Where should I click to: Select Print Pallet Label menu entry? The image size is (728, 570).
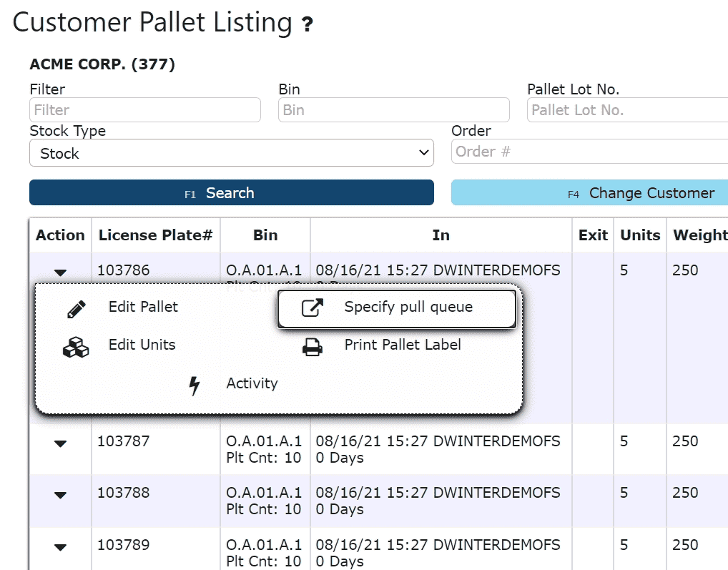point(403,345)
